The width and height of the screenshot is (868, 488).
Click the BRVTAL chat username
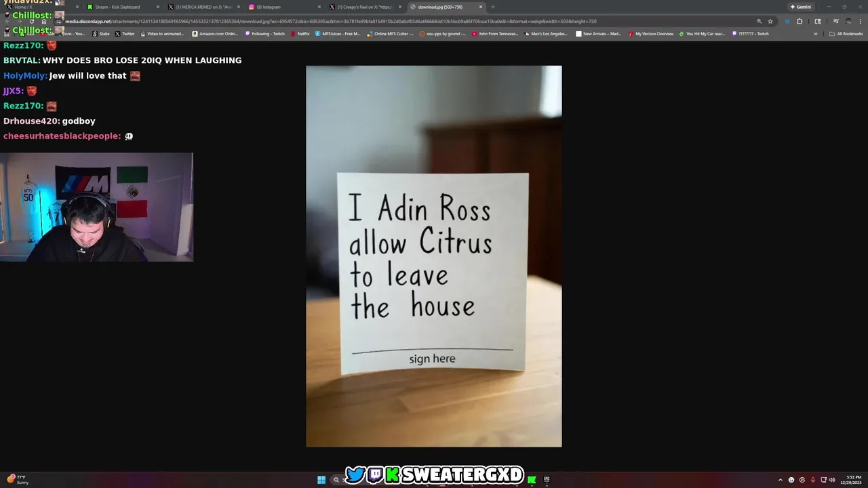[x=21, y=60]
